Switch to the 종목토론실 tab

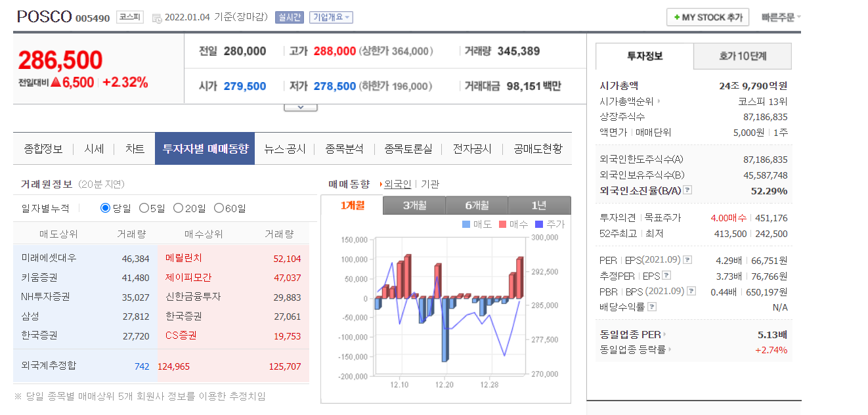[x=408, y=149]
